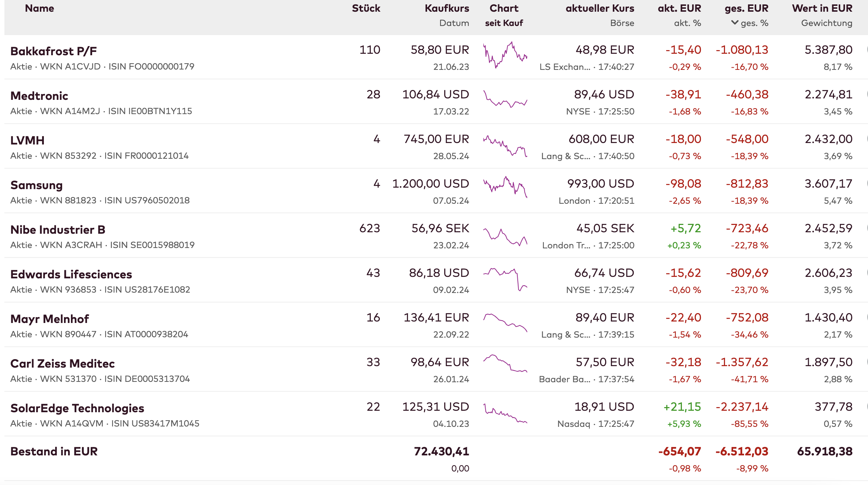Click total daily change -654,07

click(x=679, y=451)
